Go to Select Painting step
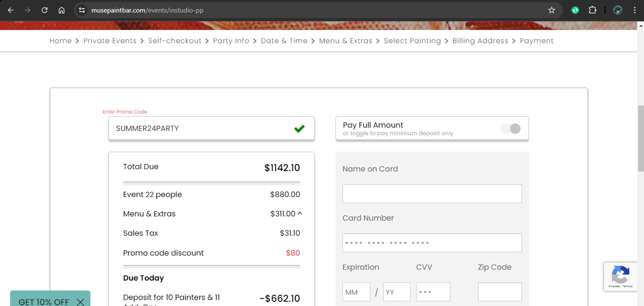The image size is (644, 306). (x=412, y=41)
